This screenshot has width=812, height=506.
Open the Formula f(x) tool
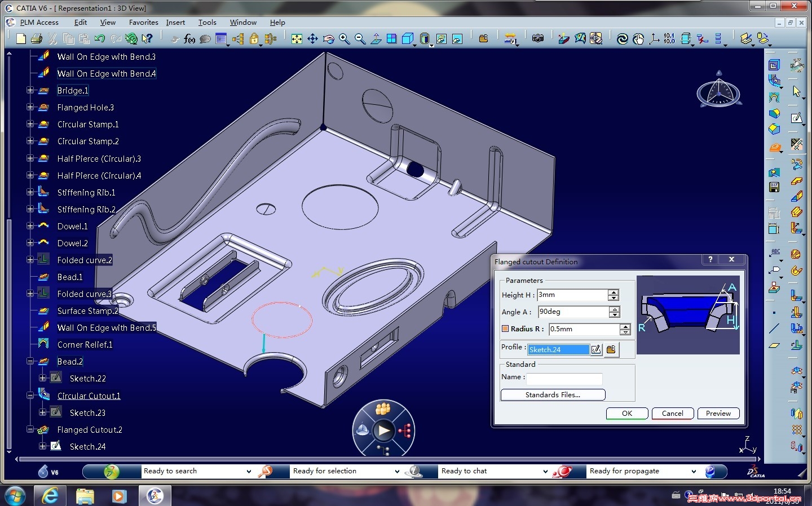click(x=189, y=39)
